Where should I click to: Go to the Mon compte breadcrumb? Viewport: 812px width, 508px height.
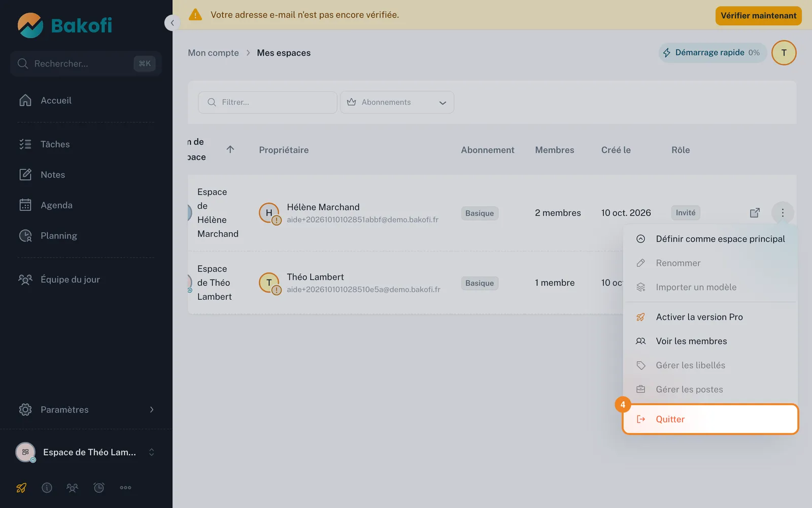click(213, 53)
